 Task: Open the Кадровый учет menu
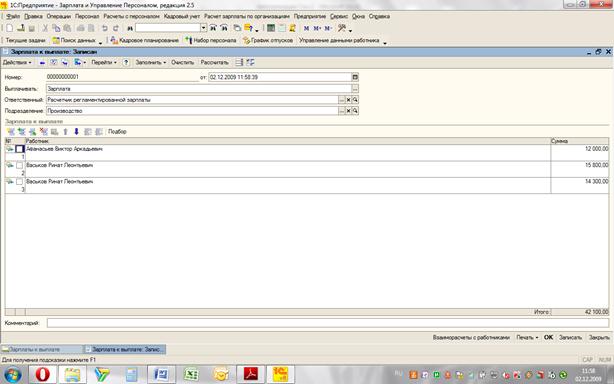click(182, 16)
